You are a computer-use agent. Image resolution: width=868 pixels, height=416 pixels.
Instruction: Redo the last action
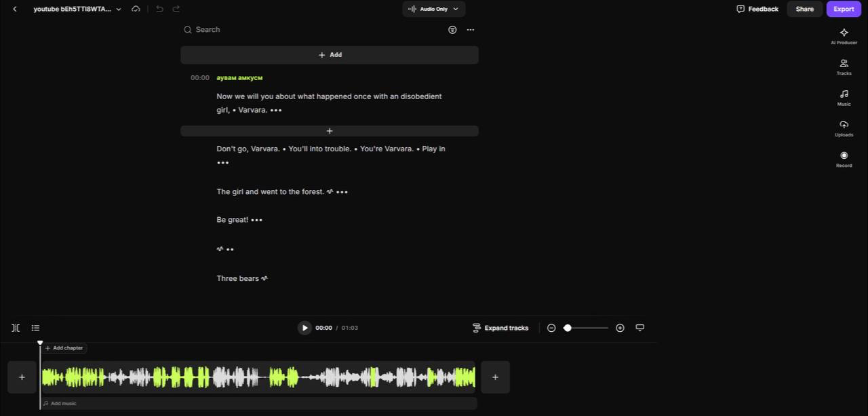[x=176, y=9]
